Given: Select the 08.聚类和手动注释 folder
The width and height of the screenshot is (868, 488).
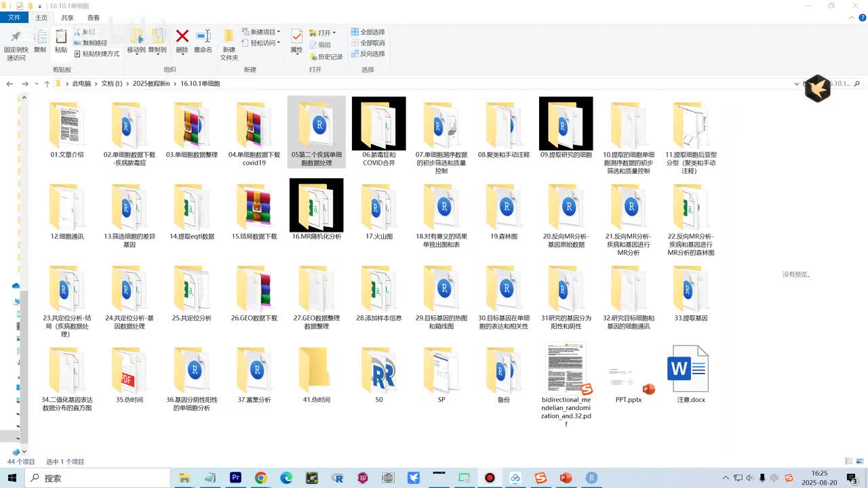Looking at the screenshot, I should coord(504,130).
